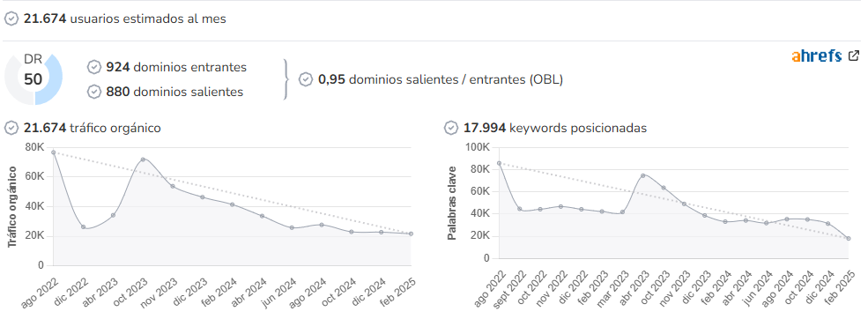Click dic 2024 point on keywords chart
868x319 pixels.
click(828, 224)
